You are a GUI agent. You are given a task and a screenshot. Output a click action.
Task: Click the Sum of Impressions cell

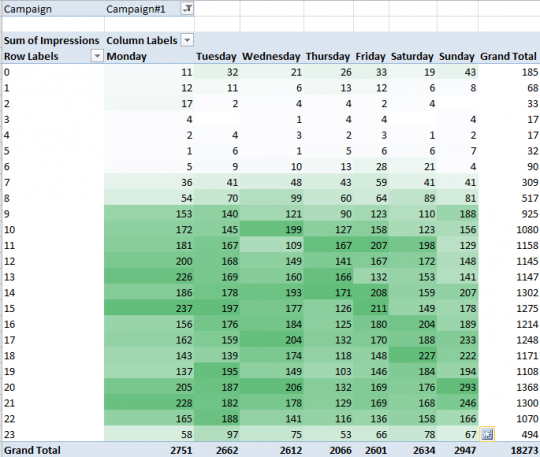click(x=52, y=40)
